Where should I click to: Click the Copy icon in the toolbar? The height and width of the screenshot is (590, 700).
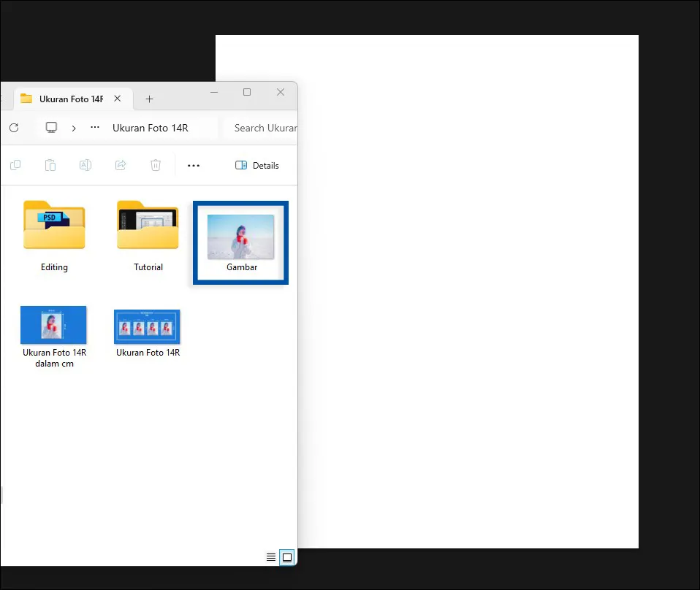(15, 166)
